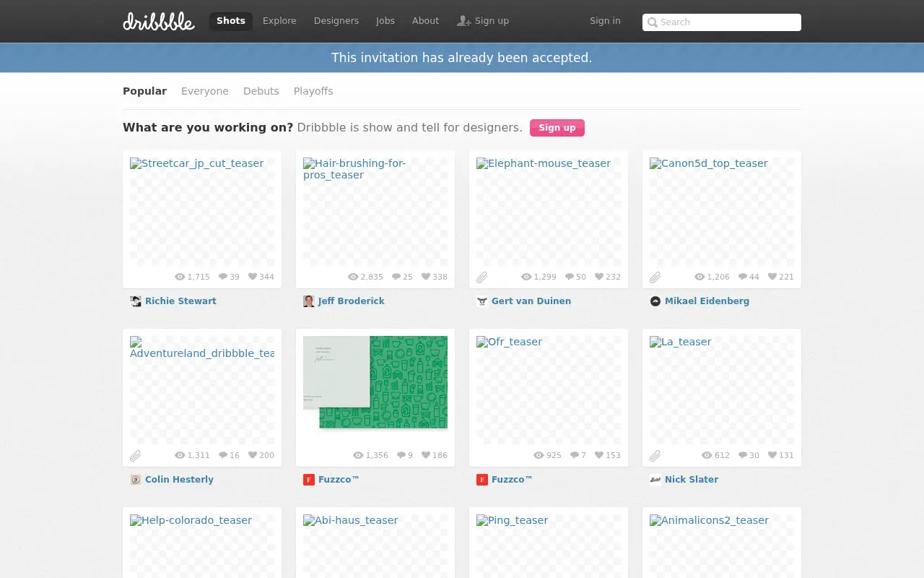The height and width of the screenshot is (578, 924).
Task: Open the Ping_teaser shot
Action: [x=549, y=546]
